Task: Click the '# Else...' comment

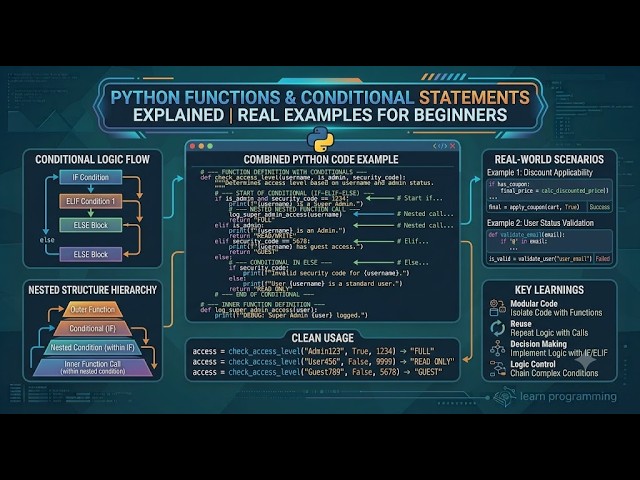Action: tap(413, 262)
